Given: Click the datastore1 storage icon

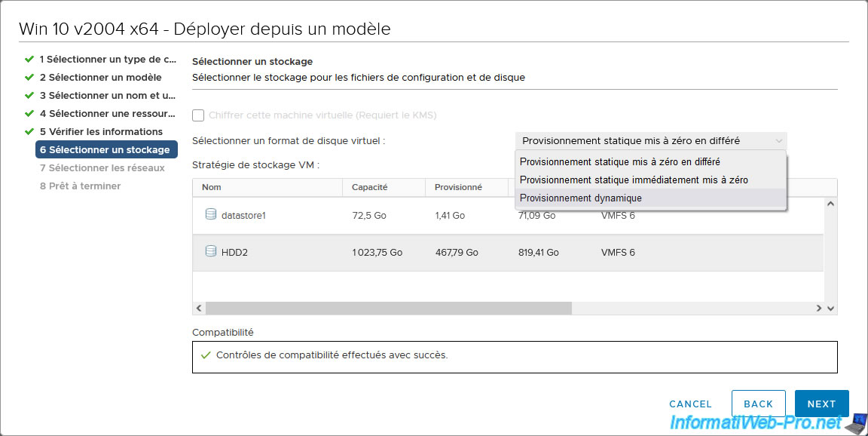Looking at the screenshot, I should [211, 215].
